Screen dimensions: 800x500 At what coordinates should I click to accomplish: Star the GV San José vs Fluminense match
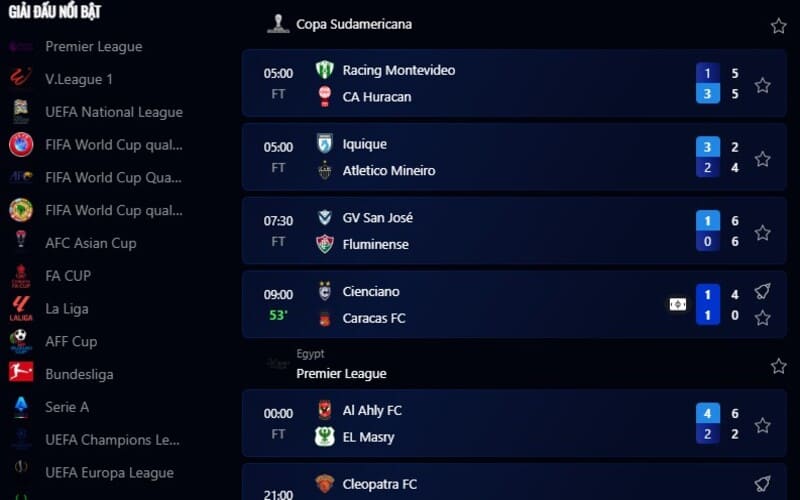[x=762, y=232]
